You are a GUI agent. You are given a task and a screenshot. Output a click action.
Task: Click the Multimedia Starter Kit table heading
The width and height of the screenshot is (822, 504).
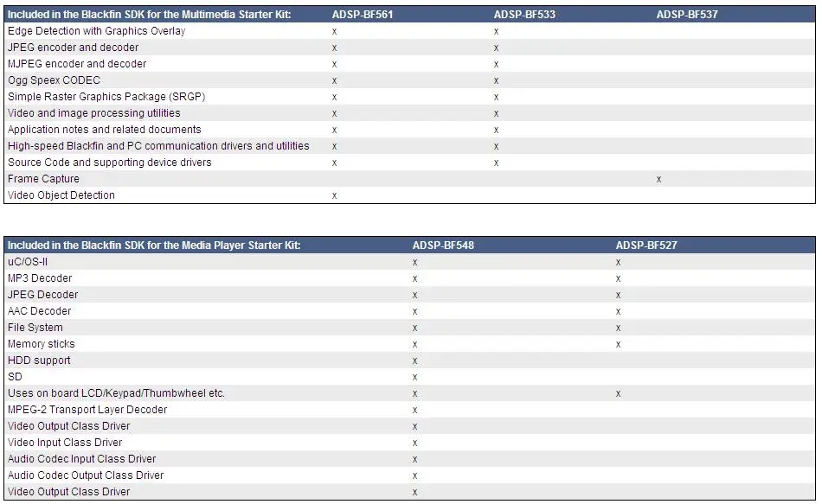click(x=149, y=15)
